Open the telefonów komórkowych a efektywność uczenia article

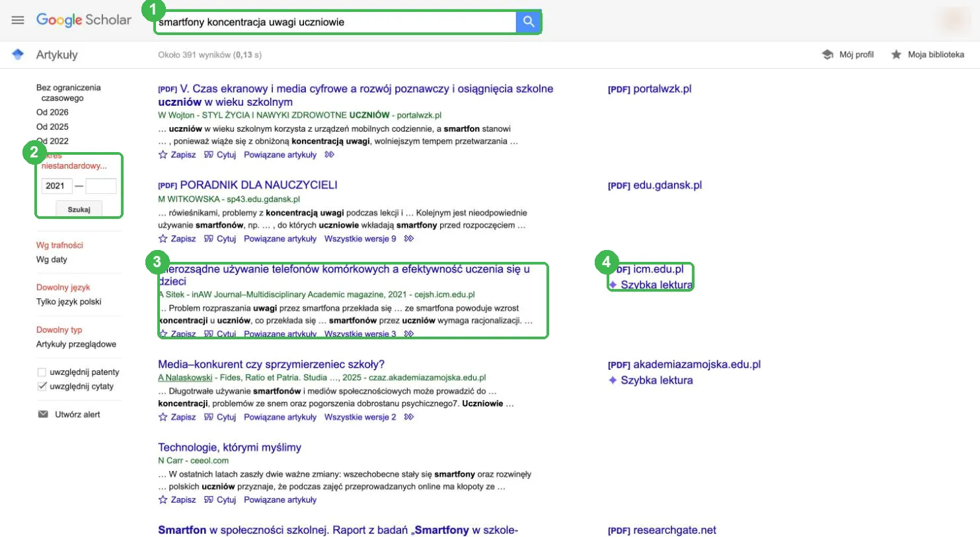point(344,275)
